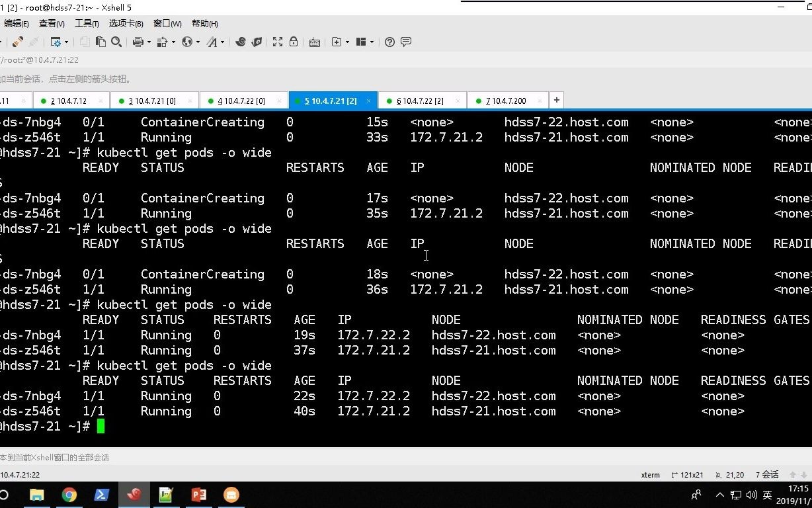This screenshot has width=812, height=508.
Task: Expand the color scheme dropdown arrow
Action: (173, 42)
